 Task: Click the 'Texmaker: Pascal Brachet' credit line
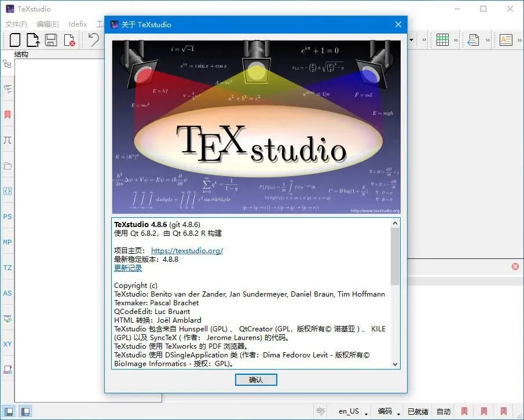click(x=156, y=302)
